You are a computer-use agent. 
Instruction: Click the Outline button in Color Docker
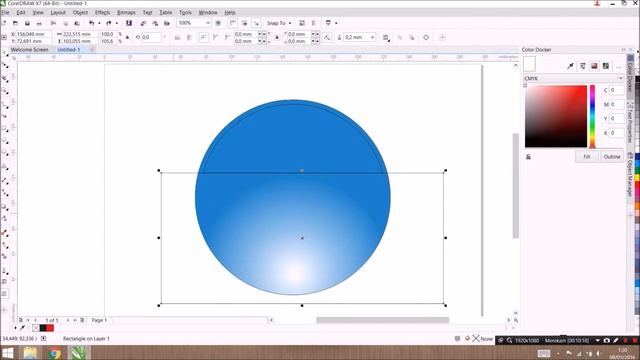[x=612, y=157]
